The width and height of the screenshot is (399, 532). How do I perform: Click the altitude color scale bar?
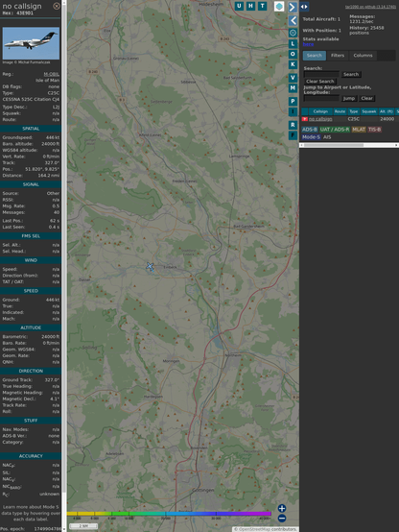click(x=169, y=514)
